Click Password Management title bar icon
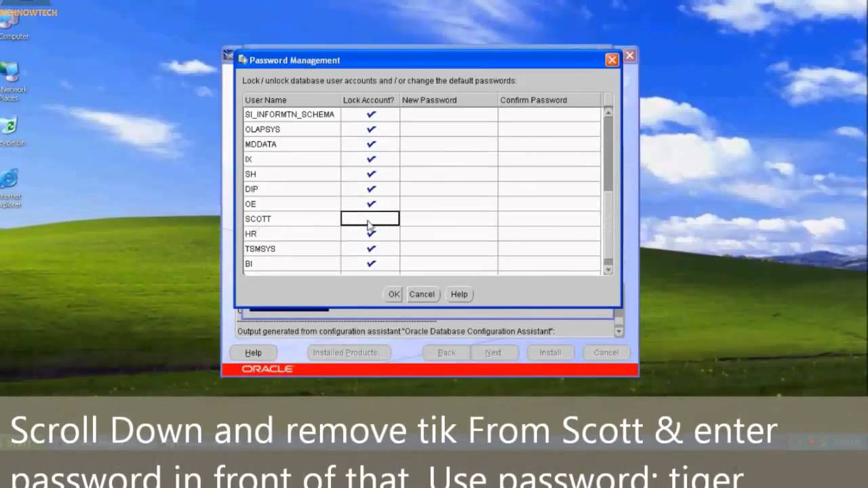Image resolution: width=868 pixels, height=488 pixels. (x=243, y=60)
